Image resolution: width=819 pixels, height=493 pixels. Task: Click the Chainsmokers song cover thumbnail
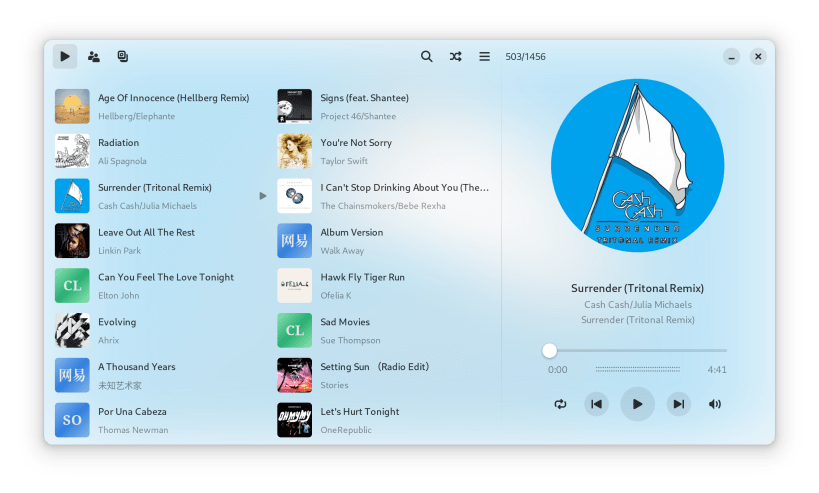click(x=295, y=196)
